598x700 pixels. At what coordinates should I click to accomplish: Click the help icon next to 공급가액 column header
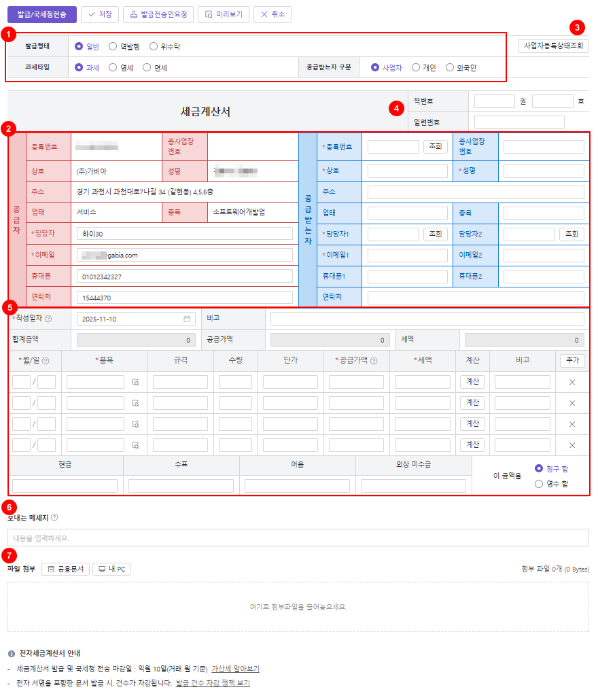click(x=374, y=361)
